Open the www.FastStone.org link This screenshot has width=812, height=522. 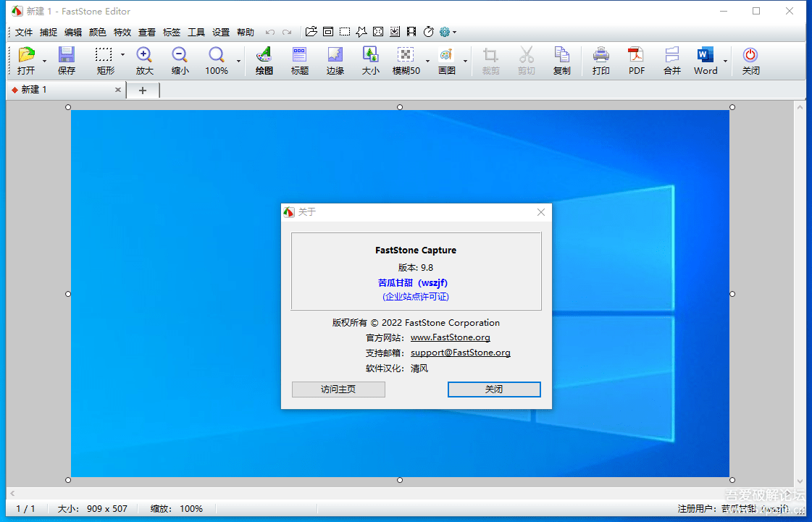tap(450, 337)
